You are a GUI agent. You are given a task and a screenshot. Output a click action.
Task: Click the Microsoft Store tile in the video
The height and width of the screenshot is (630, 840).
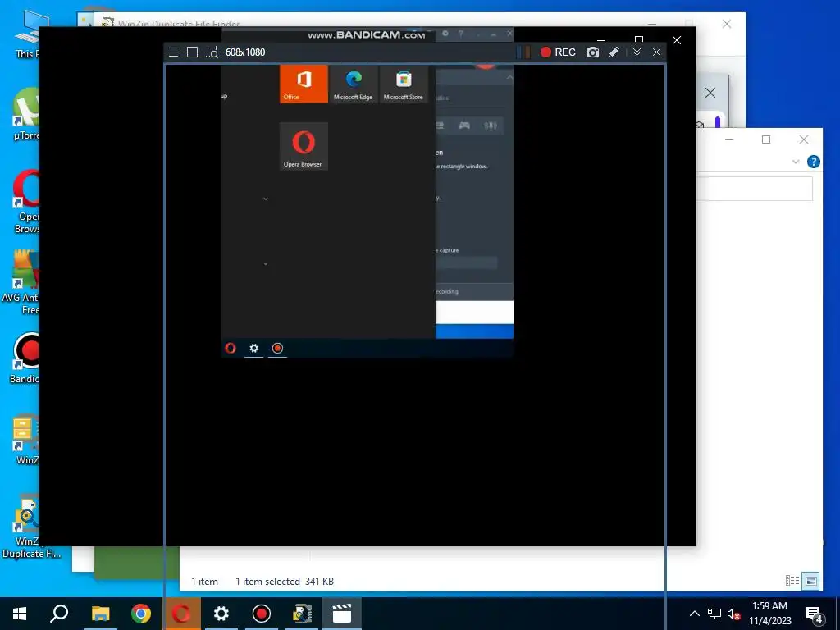[404, 84]
